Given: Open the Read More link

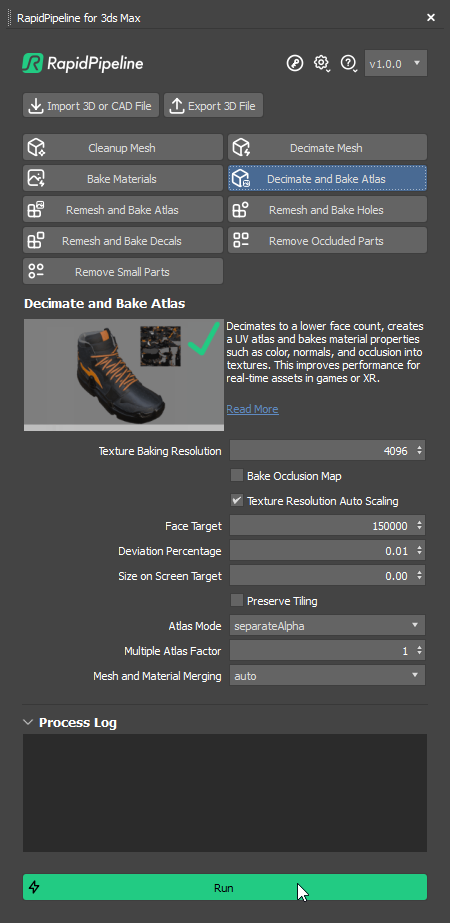Looking at the screenshot, I should 252,409.
